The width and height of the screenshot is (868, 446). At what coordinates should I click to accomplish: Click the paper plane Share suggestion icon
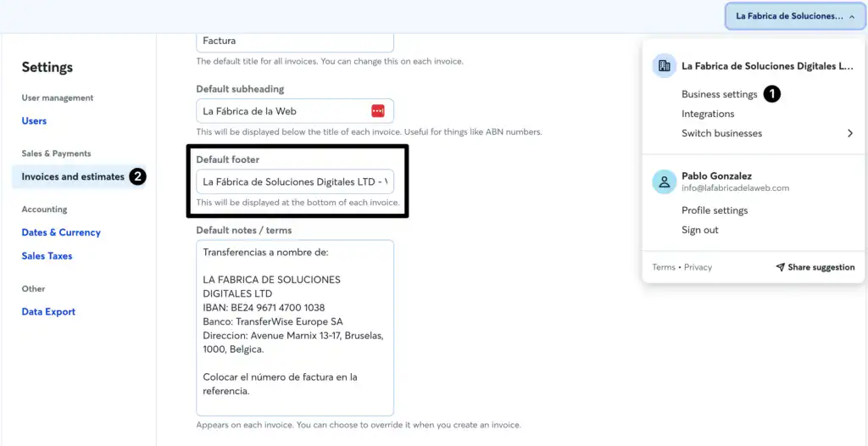[x=780, y=267]
